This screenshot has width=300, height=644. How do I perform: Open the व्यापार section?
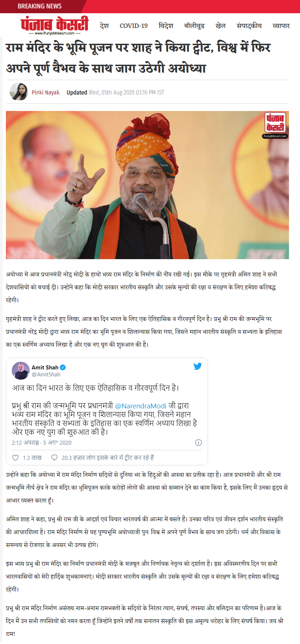281,26
